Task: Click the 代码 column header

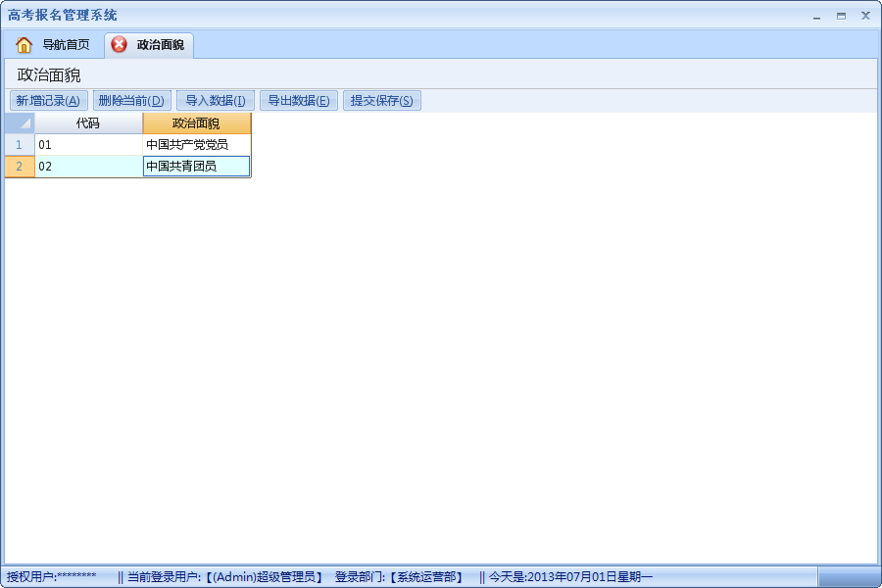Action: (88, 123)
